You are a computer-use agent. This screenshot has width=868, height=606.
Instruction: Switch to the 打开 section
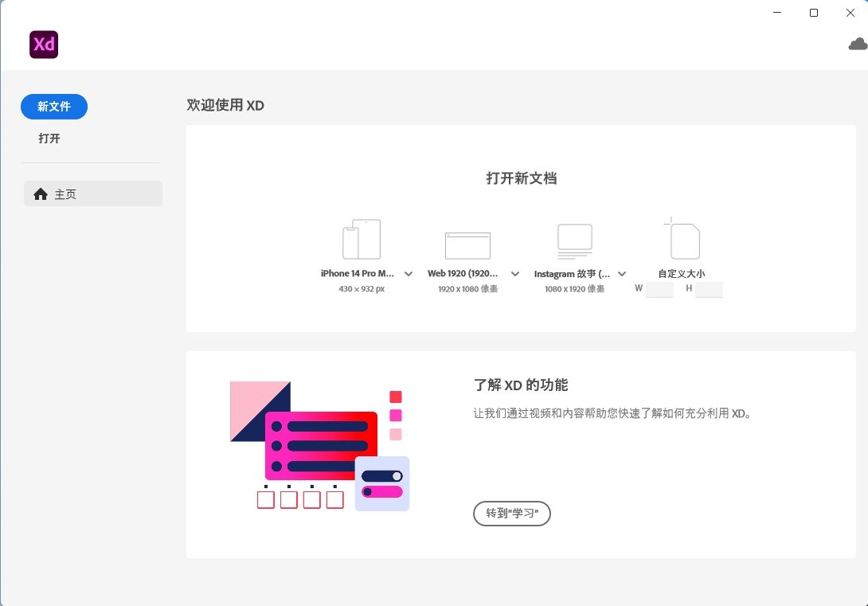(x=49, y=138)
